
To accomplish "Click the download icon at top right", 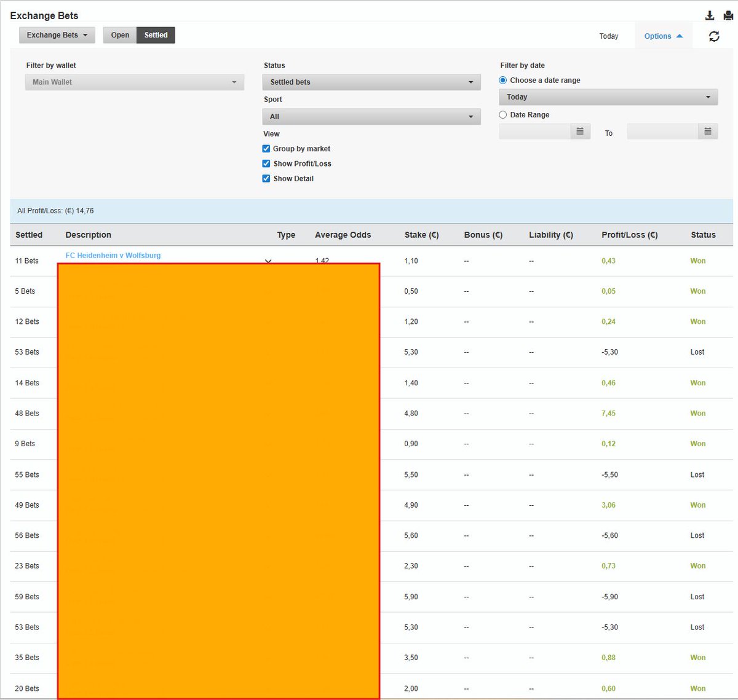I will (709, 16).
